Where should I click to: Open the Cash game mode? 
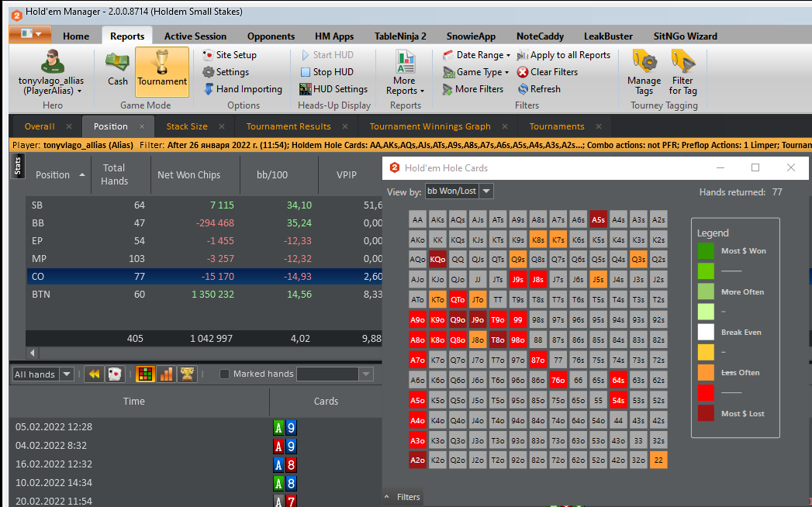tap(118, 70)
